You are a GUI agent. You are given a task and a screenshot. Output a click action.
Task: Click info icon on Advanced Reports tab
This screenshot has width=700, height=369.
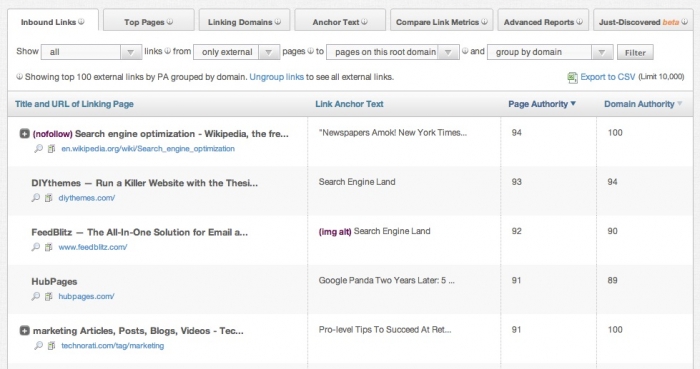click(x=579, y=21)
